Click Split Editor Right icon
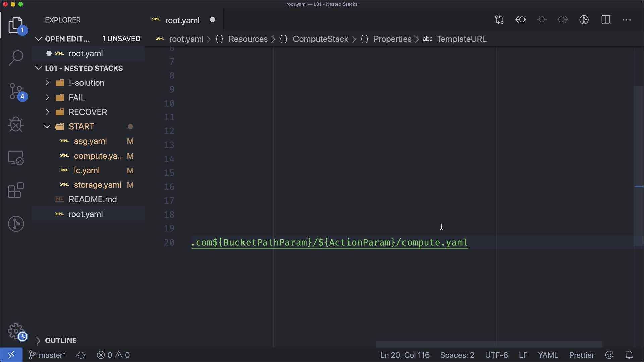The height and width of the screenshot is (362, 644). pyautogui.click(x=606, y=20)
